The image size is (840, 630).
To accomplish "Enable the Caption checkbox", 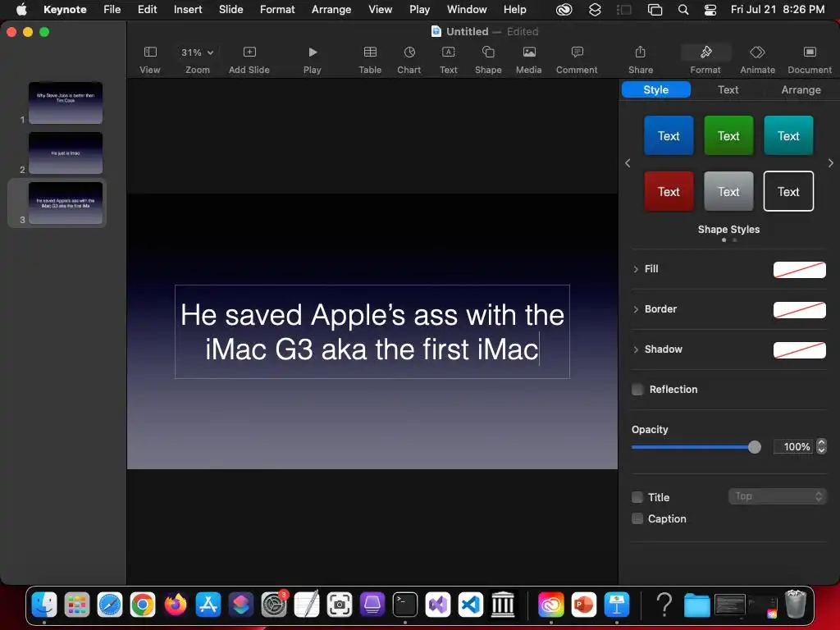I will (637, 518).
